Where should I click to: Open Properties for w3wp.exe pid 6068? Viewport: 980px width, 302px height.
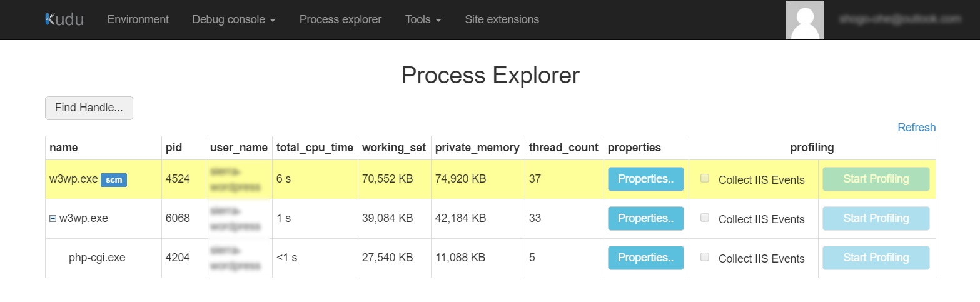pos(645,218)
